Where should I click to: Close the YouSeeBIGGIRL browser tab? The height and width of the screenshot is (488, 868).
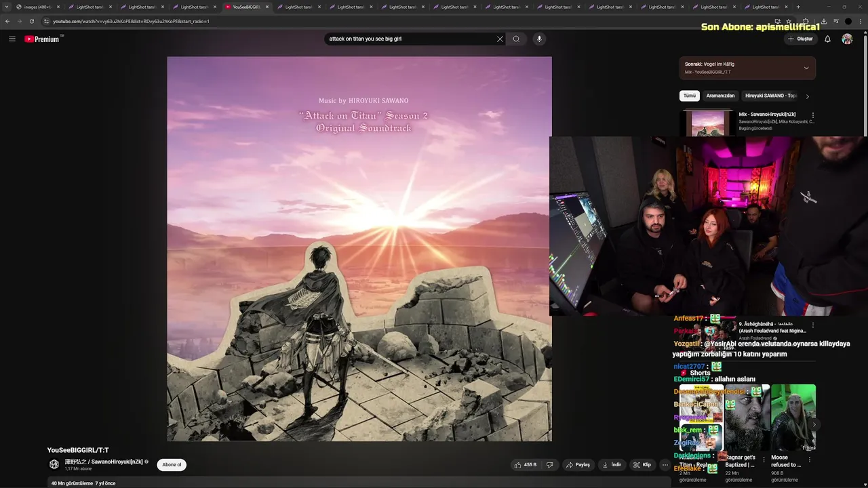pos(267,7)
